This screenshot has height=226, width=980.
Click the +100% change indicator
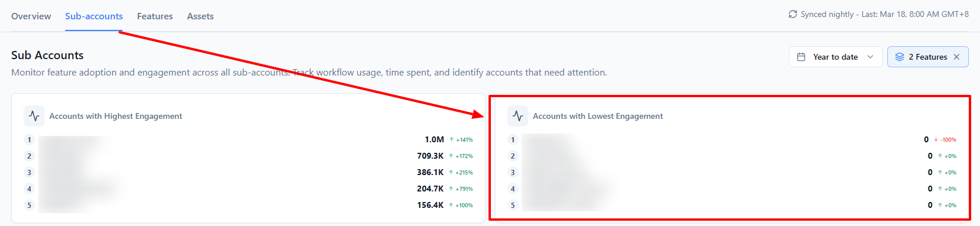[x=461, y=206]
